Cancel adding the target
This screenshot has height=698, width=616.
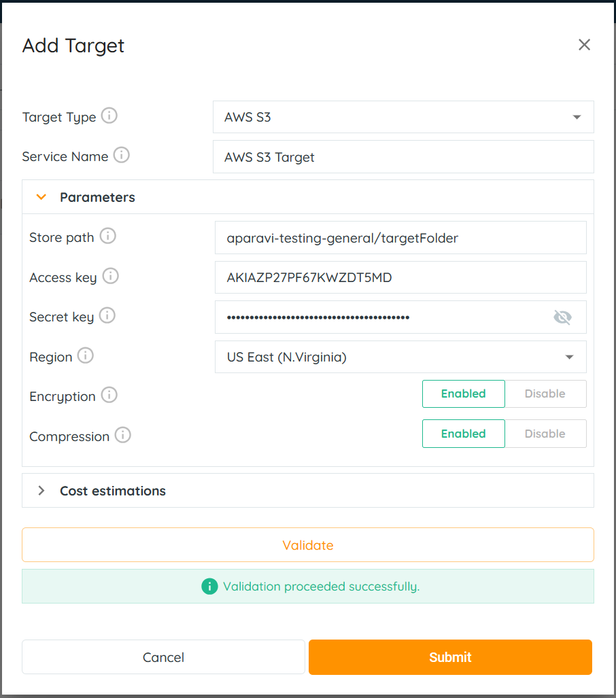[163, 657]
